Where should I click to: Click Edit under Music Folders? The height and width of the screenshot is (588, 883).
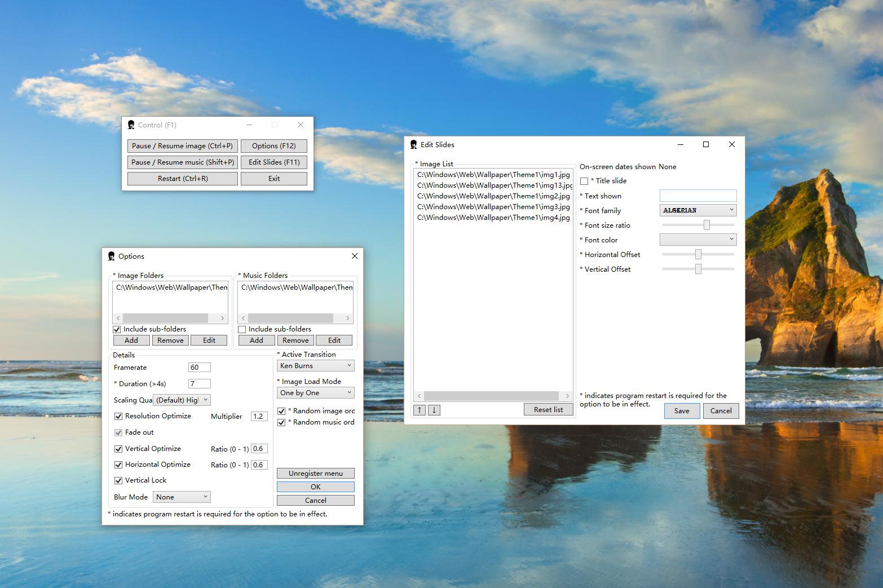tap(334, 340)
